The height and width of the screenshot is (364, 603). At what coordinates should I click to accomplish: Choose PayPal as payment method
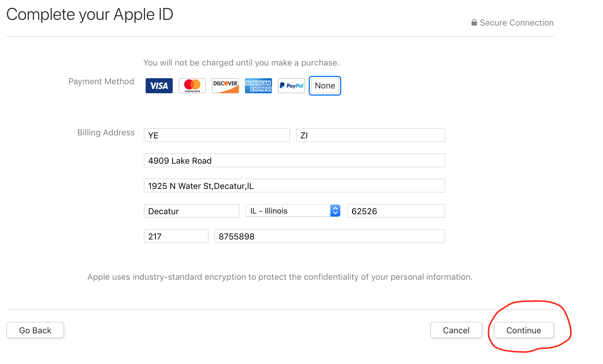click(291, 86)
